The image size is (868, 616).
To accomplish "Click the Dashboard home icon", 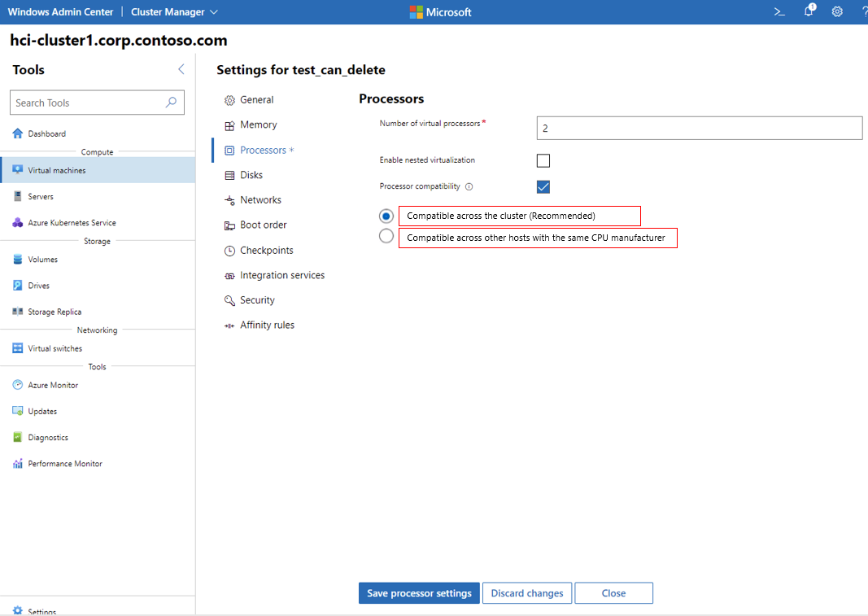I will click(18, 133).
